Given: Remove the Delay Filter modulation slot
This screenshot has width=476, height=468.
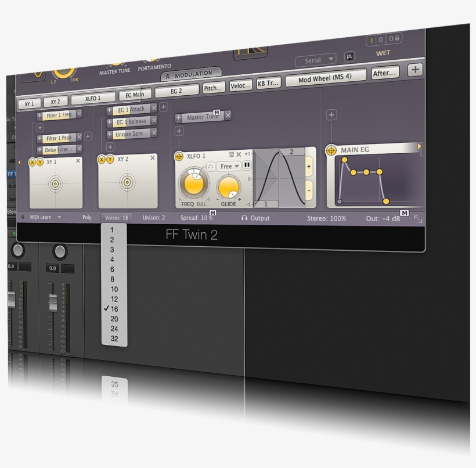Looking at the screenshot, I should (79, 149).
